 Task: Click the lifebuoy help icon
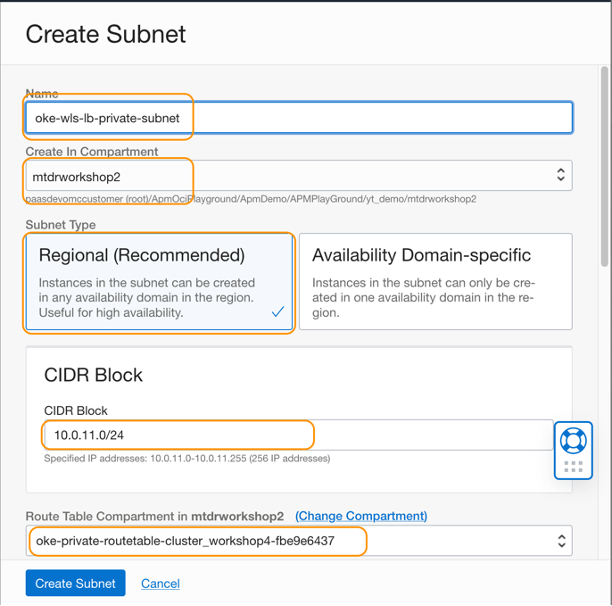click(573, 440)
